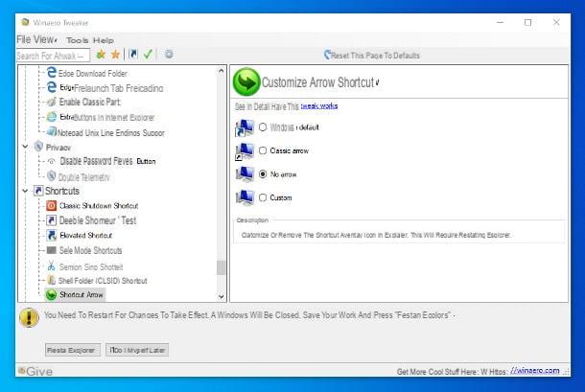Select the Disable Telemetry tree item
The image size is (585, 392).
[x=84, y=177]
